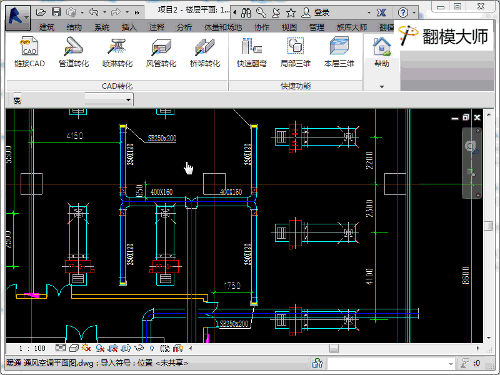Viewport: 500px width, 375px height.
Task: Click the Open file icon in quick access toolbar
Action: [x=41, y=12]
